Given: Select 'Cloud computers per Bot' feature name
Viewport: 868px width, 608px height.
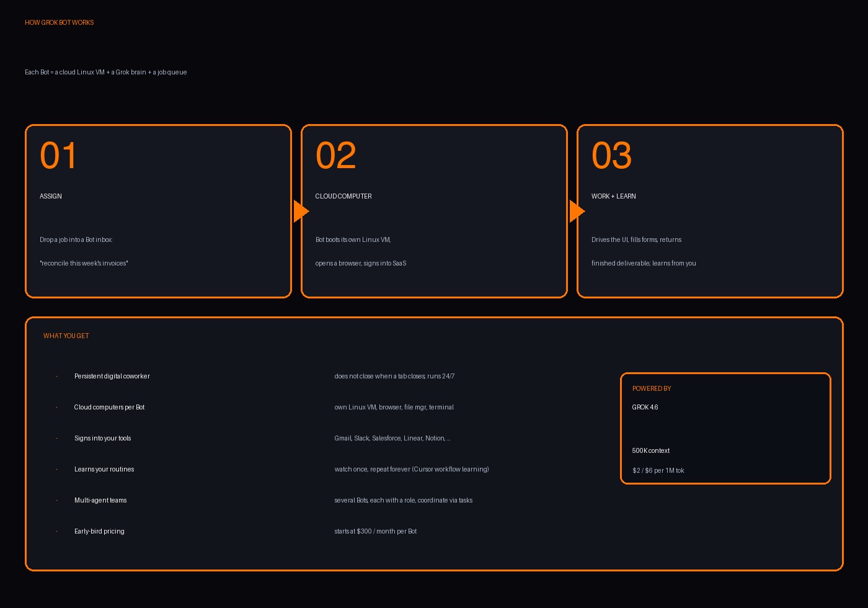Looking at the screenshot, I should point(109,407).
